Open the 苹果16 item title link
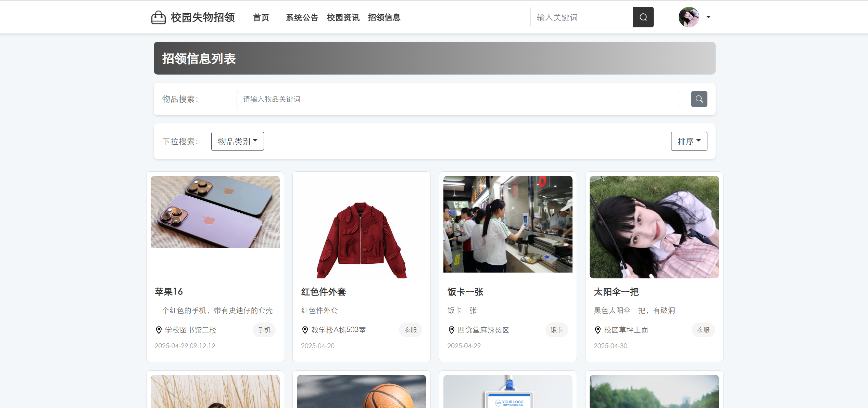 (169, 292)
